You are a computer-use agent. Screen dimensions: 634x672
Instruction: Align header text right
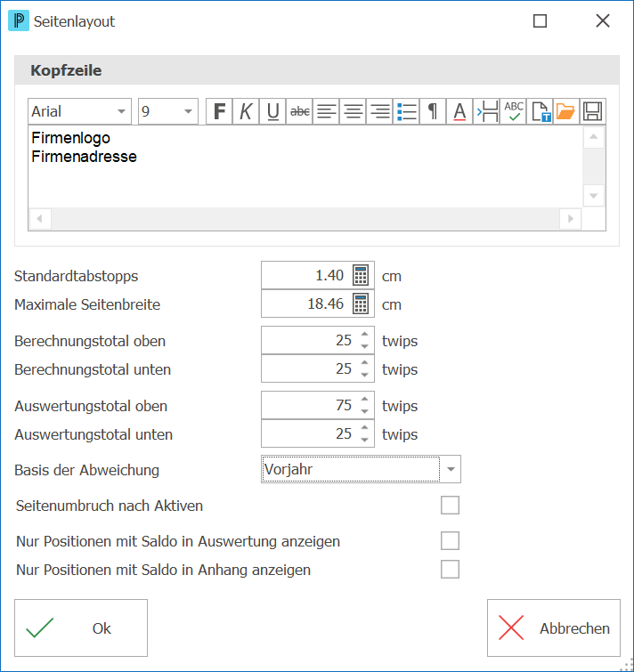click(379, 111)
